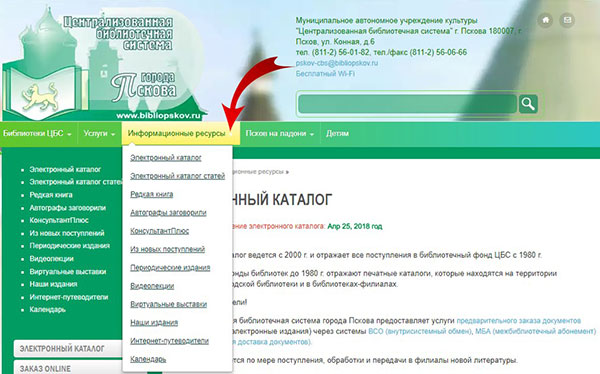
Task: Open the pskov-cbs@bibliopskov.ru email link
Action: pyautogui.click(x=337, y=63)
